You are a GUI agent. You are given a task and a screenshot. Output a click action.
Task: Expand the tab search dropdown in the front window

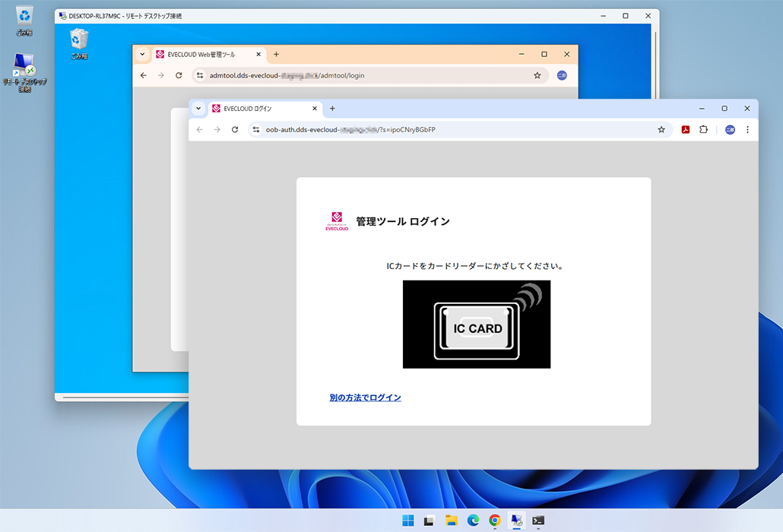198,109
